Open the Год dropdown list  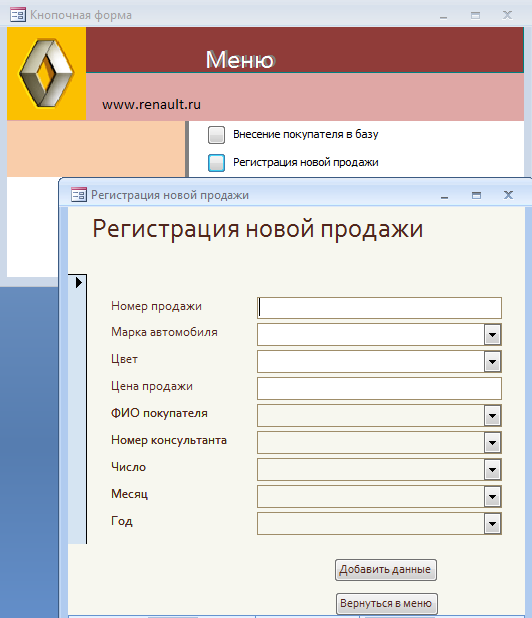pos(492,523)
